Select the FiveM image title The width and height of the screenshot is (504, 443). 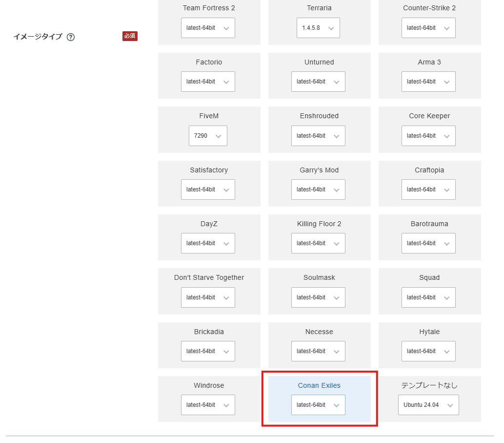pos(209,116)
